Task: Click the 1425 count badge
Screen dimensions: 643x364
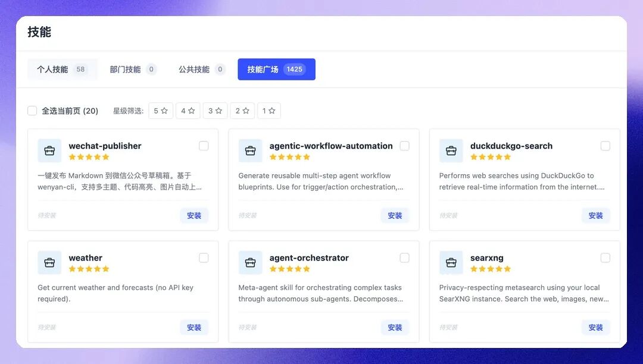Action: point(295,69)
